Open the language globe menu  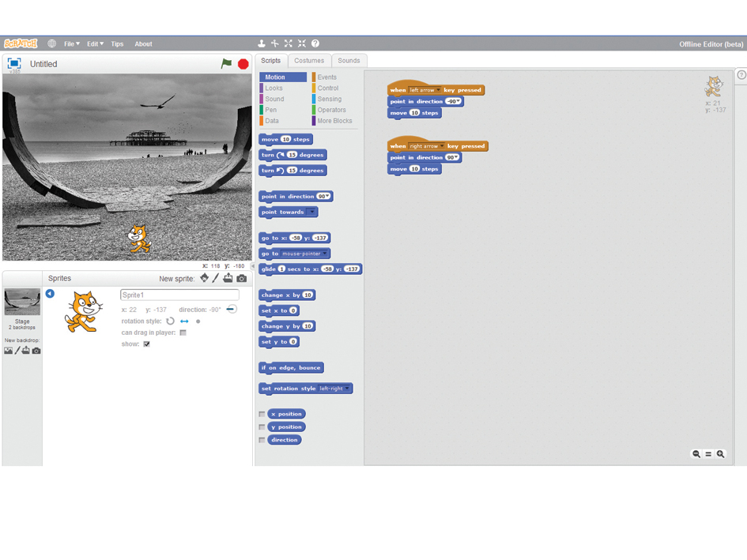pos(52,43)
